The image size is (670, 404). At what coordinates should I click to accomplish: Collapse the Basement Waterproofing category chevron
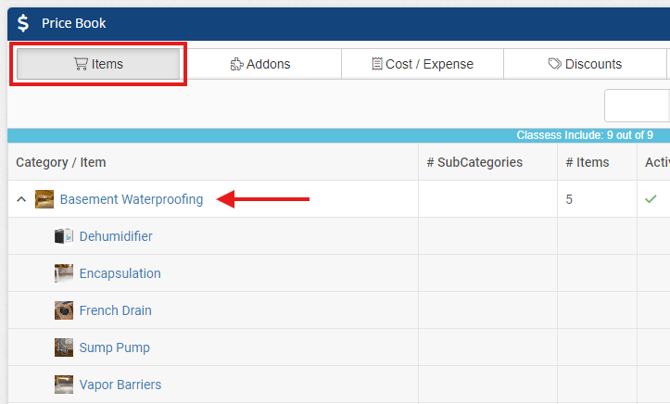[x=21, y=199]
